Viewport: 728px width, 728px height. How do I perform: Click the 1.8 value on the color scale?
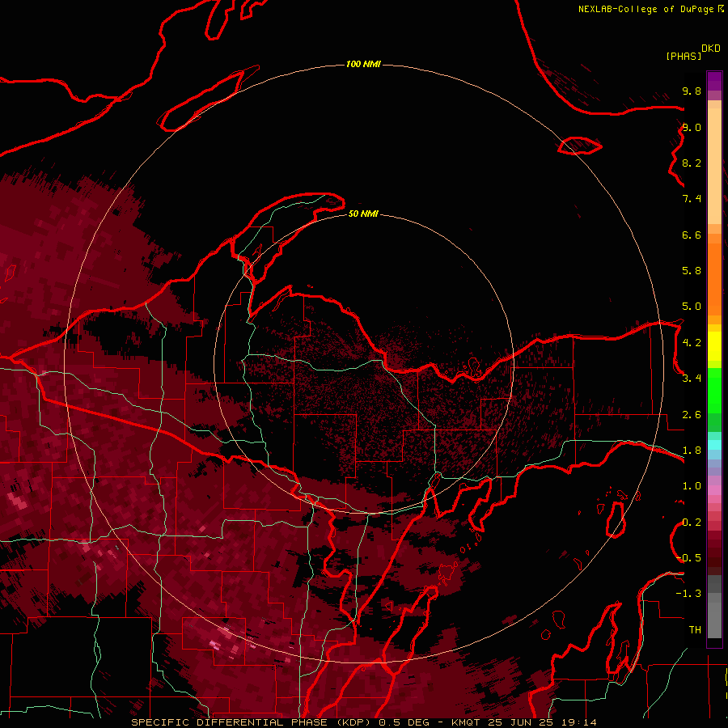(x=692, y=451)
